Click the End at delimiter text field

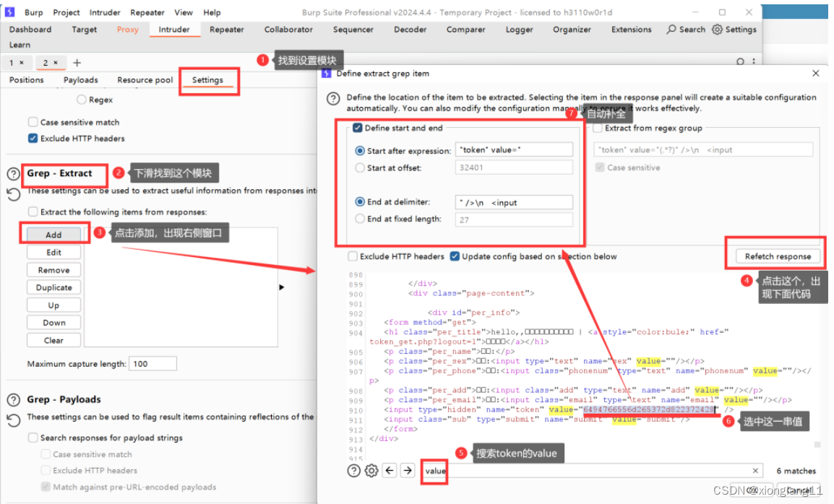[514, 202]
